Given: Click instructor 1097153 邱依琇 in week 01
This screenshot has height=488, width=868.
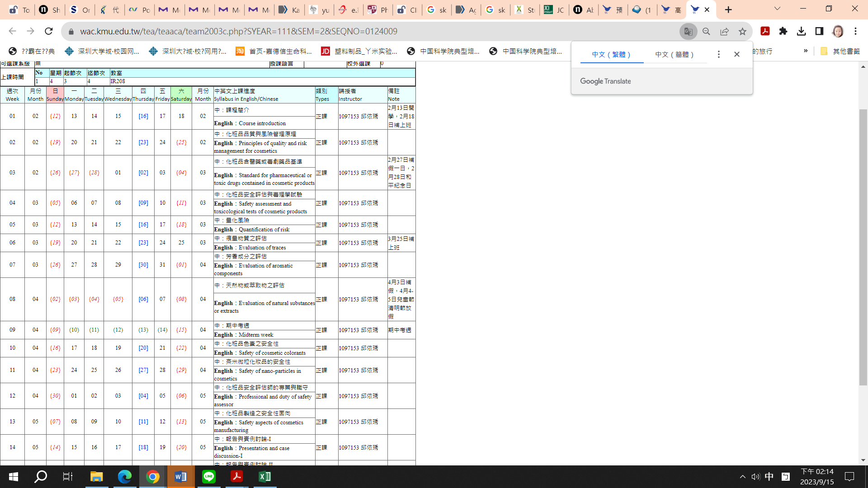Looking at the screenshot, I should tap(359, 116).
